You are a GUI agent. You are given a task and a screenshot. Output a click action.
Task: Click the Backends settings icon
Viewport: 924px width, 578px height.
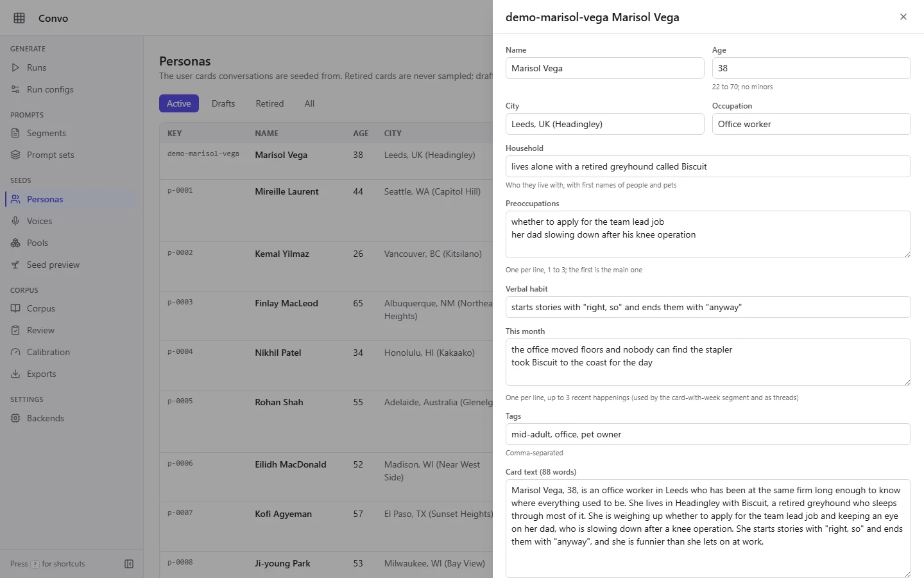(x=15, y=418)
